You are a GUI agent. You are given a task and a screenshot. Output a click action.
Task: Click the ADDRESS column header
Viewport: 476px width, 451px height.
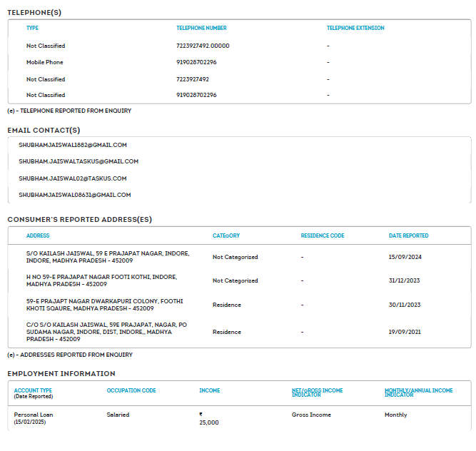click(x=38, y=235)
